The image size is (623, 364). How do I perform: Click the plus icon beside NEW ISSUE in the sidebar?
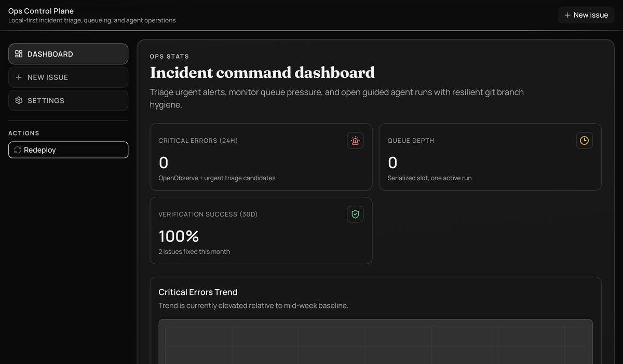(19, 77)
